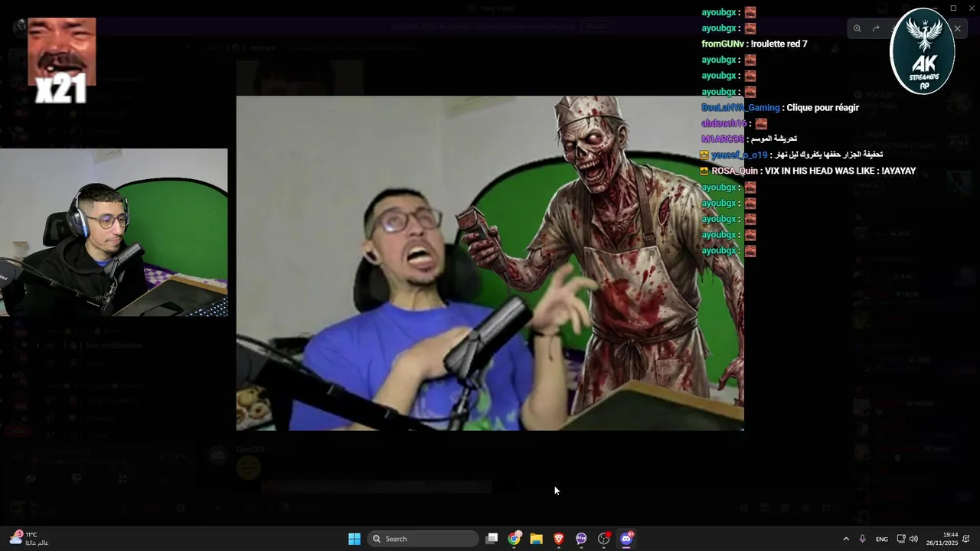
Task: Click the ROSA_Quin chat message
Action: 808,171
